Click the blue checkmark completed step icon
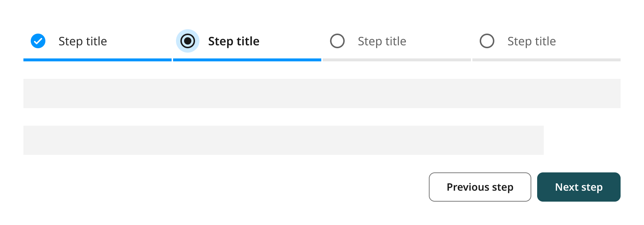 click(x=38, y=41)
